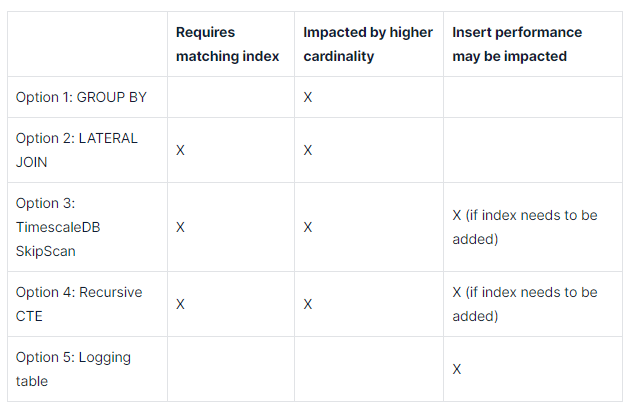This screenshot has height=413, width=638.
Task: Click the empty top-left header cell
Action: (87, 44)
